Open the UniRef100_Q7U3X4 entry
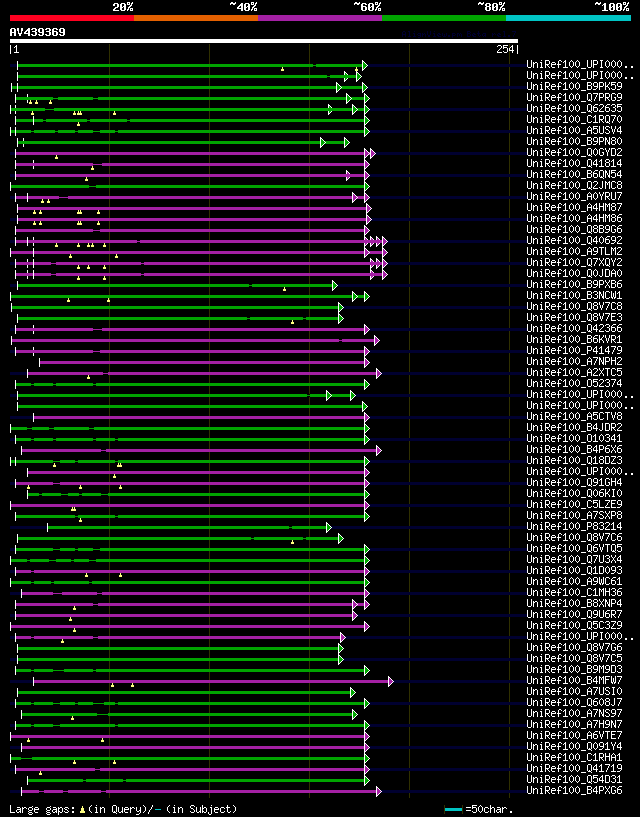 tap(574, 559)
